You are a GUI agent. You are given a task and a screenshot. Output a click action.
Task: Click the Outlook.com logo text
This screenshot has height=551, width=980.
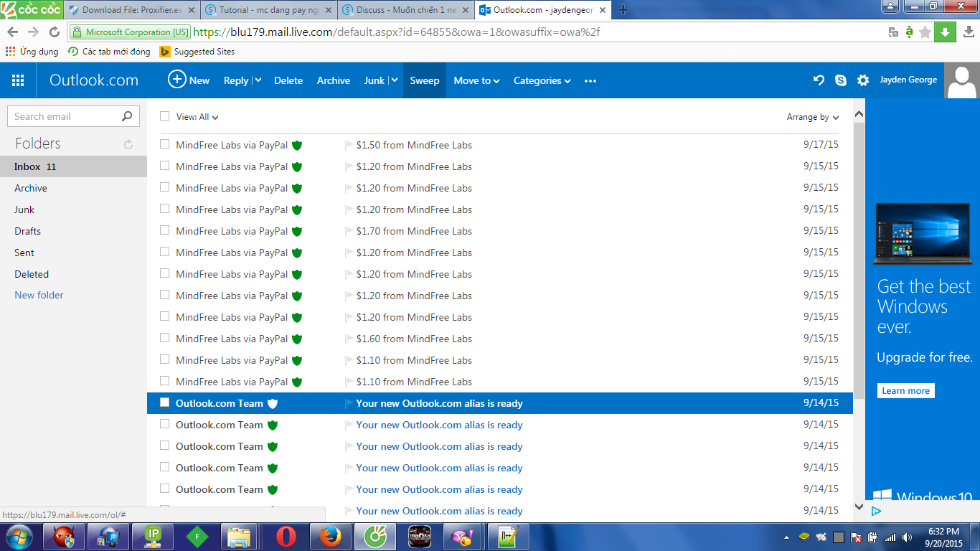[94, 80]
